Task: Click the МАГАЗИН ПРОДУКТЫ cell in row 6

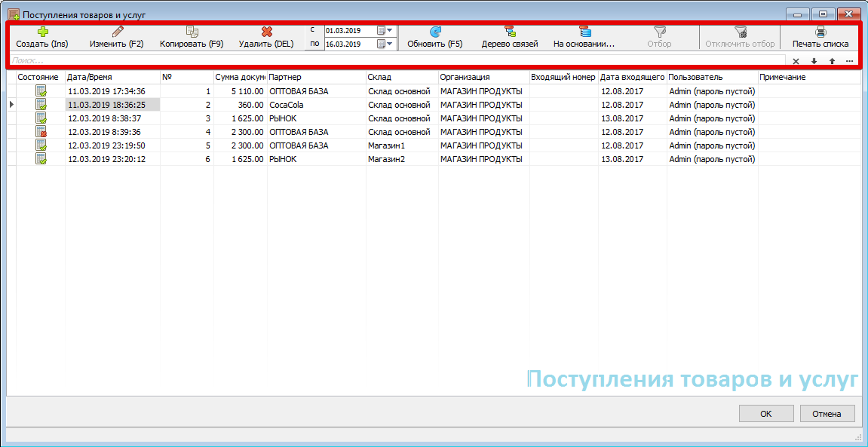Action: (484, 159)
